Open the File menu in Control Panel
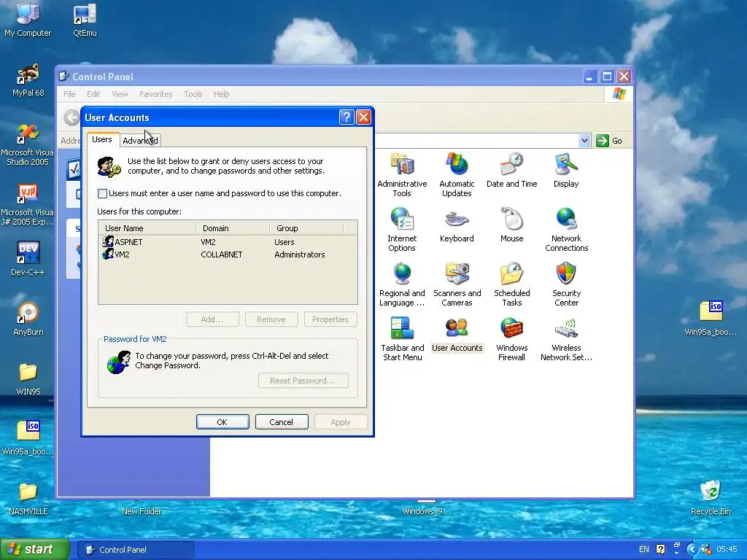Screen dimensions: 747x560 (69, 94)
